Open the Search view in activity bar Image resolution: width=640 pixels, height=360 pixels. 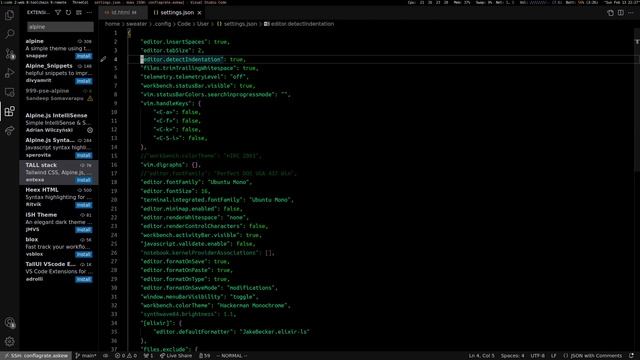pos(9,34)
